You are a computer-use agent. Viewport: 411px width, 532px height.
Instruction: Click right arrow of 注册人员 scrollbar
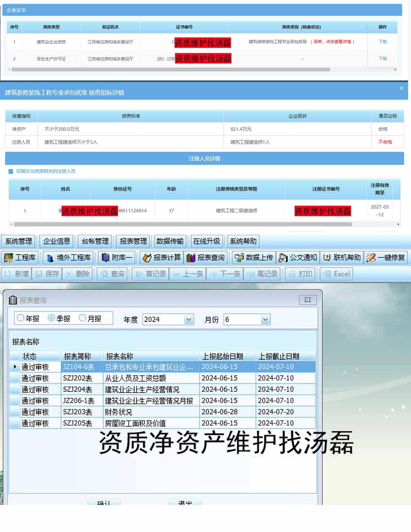coord(398,224)
